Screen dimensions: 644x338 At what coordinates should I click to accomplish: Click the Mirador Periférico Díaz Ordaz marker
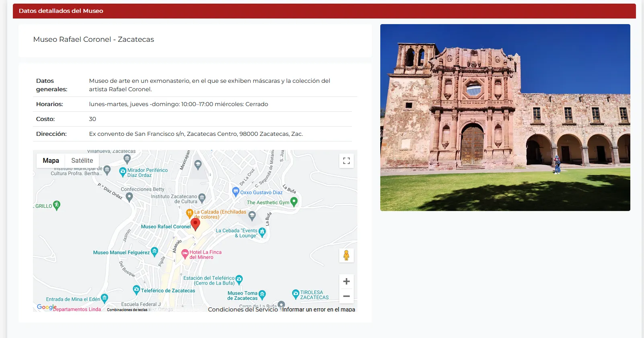click(123, 172)
